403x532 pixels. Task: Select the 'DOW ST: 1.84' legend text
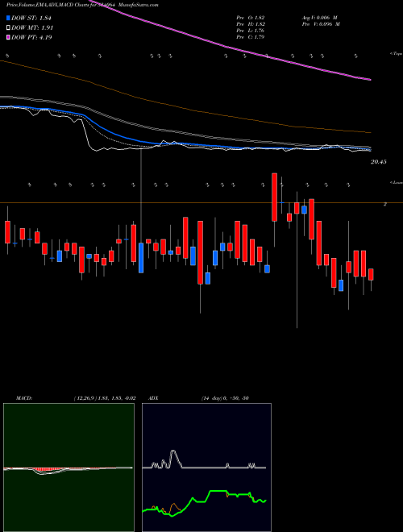point(31,19)
